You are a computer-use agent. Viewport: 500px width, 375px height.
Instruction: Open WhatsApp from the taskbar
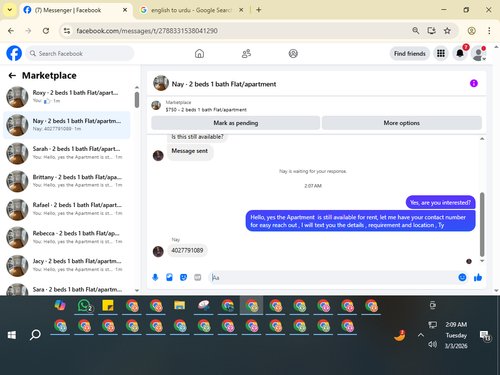tap(84, 306)
